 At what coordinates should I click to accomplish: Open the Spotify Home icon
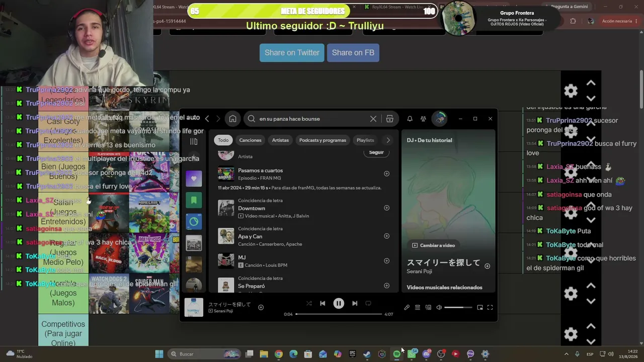[232, 119]
